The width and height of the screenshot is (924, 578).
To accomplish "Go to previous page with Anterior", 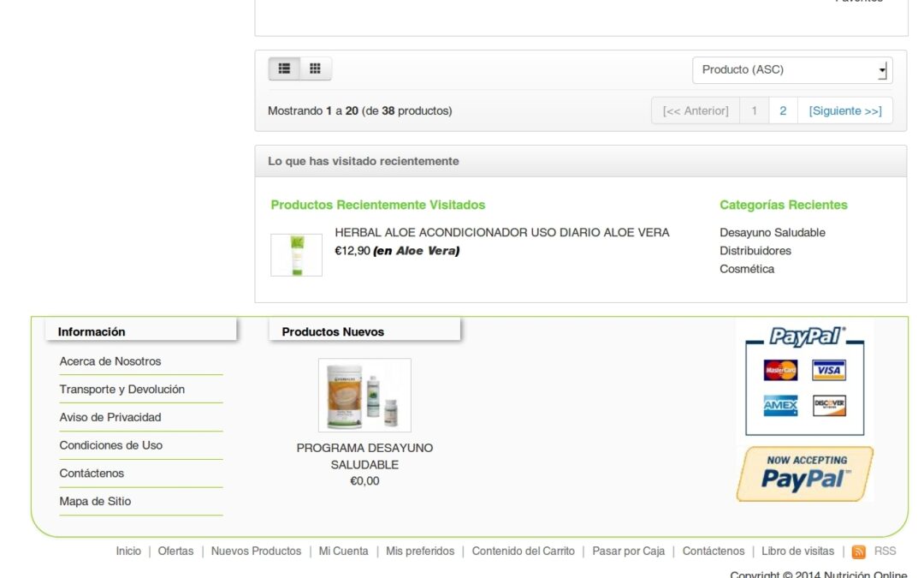I will pyautogui.click(x=696, y=110).
